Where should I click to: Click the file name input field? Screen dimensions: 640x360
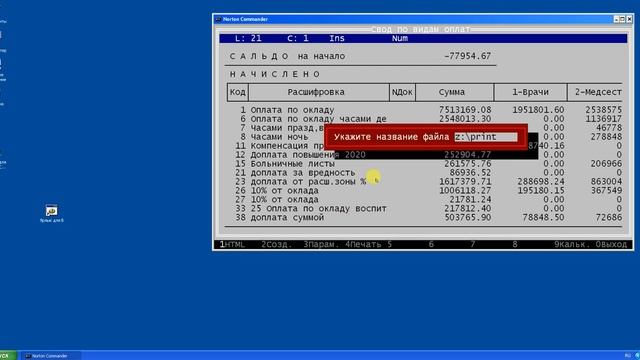coord(486,137)
